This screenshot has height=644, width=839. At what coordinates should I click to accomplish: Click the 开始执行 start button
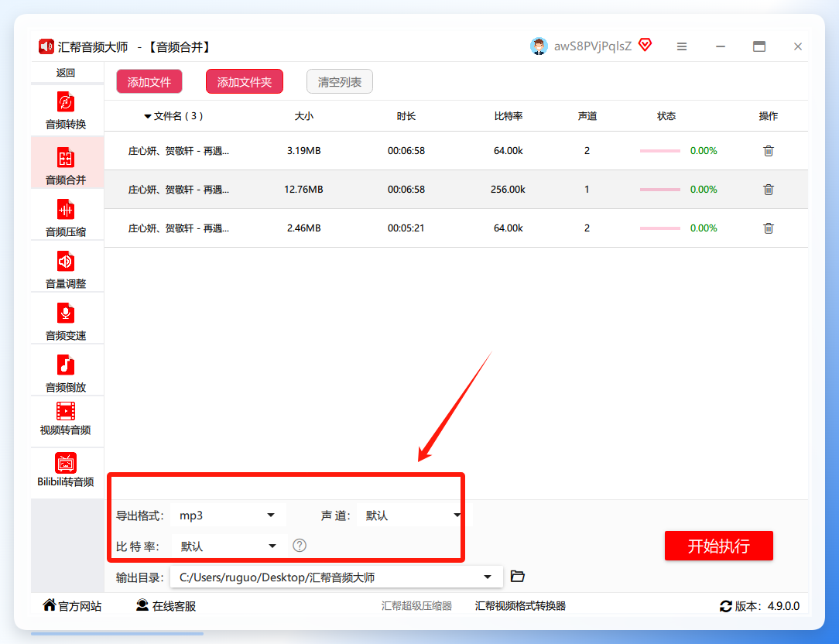(x=718, y=546)
